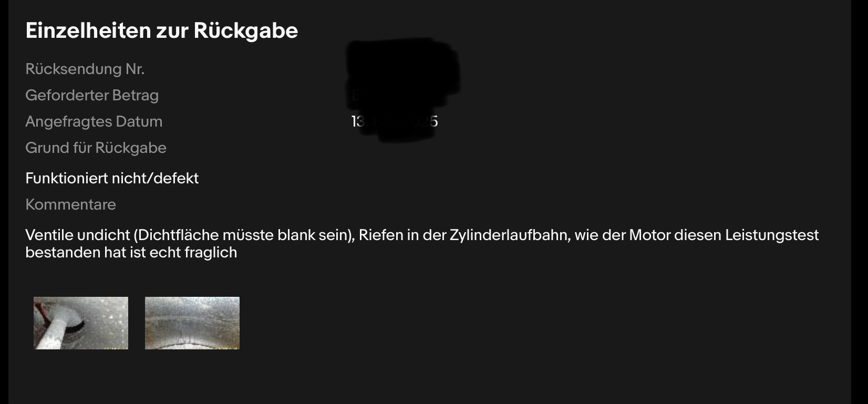The image size is (868, 404).
Task: Select the Rücksendung Nr. label
Action: pyautogui.click(x=85, y=69)
